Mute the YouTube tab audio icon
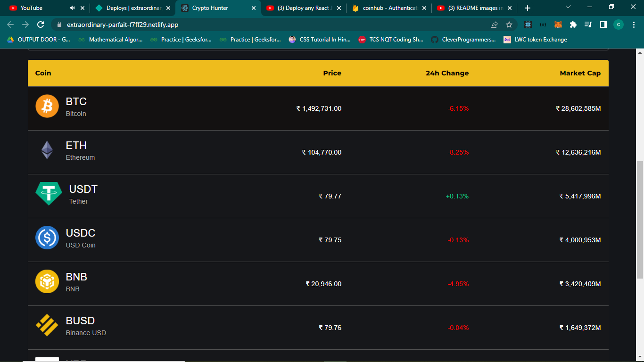 click(72, 8)
